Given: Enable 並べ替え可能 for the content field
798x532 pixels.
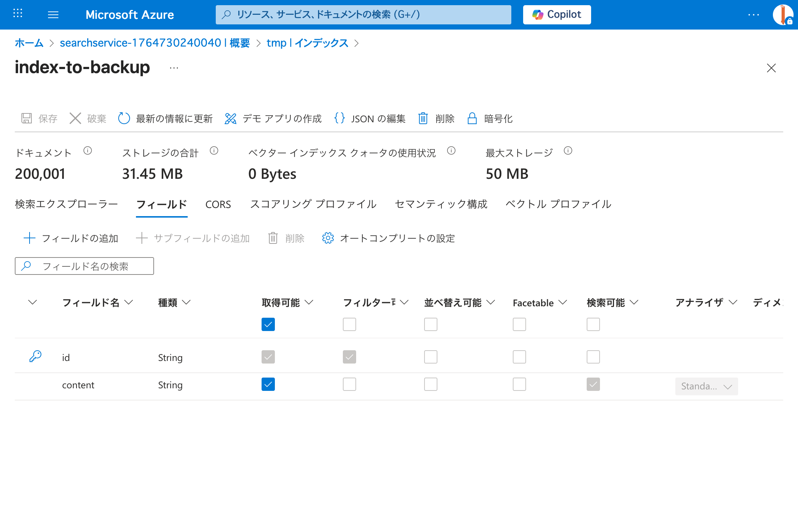Looking at the screenshot, I should tap(430, 384).
